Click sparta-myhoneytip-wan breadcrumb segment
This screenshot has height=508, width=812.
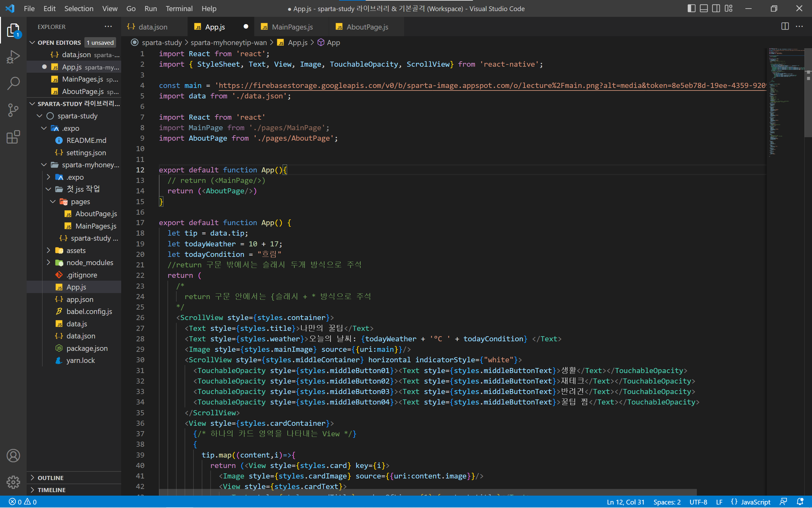tap(228, 43)
